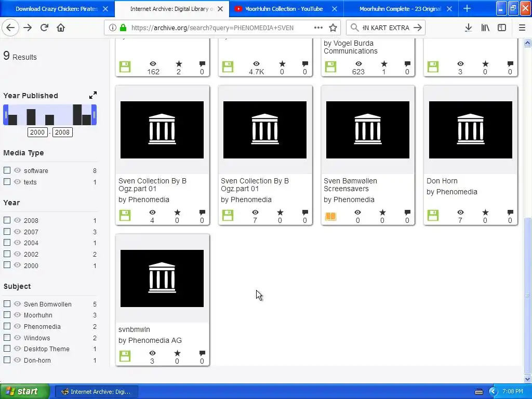Expand the Year Published histogram
The image size is (532, 399).
(x=92, y=96)
